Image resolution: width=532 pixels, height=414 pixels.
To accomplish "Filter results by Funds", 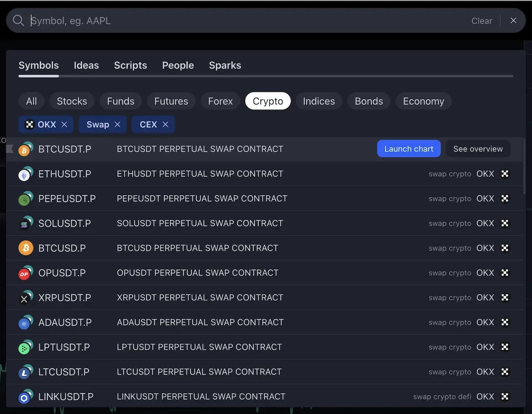I will (121, 101).
